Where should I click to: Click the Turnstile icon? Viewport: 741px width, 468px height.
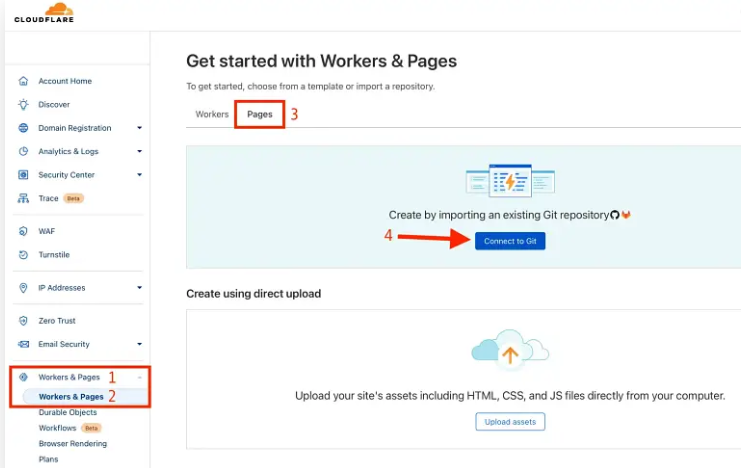coord(23,255)
